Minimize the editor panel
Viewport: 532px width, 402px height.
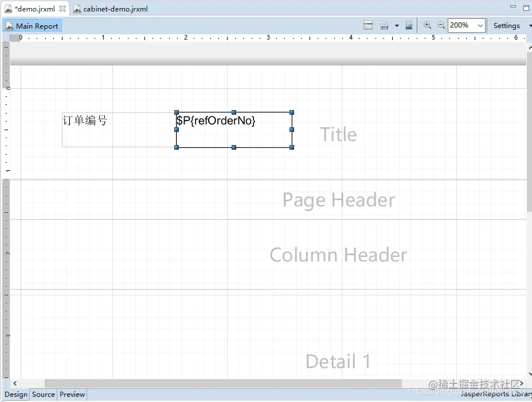[x=513, y=6]
